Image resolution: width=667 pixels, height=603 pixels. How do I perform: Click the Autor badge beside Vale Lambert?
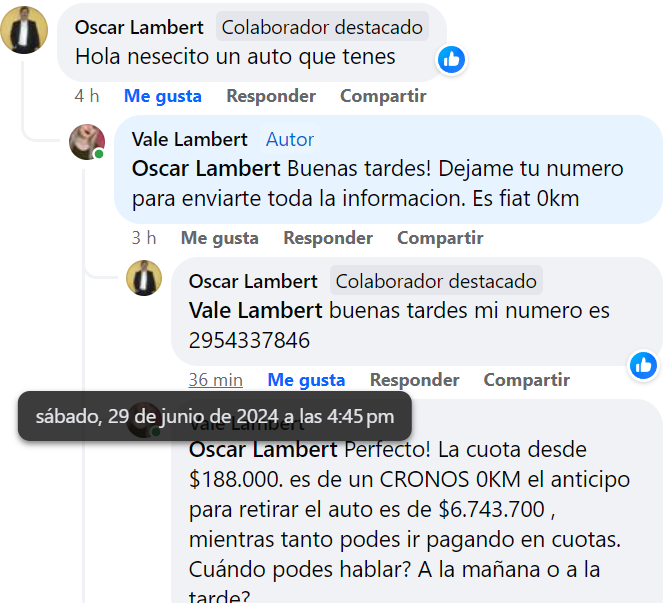point(290,139)
